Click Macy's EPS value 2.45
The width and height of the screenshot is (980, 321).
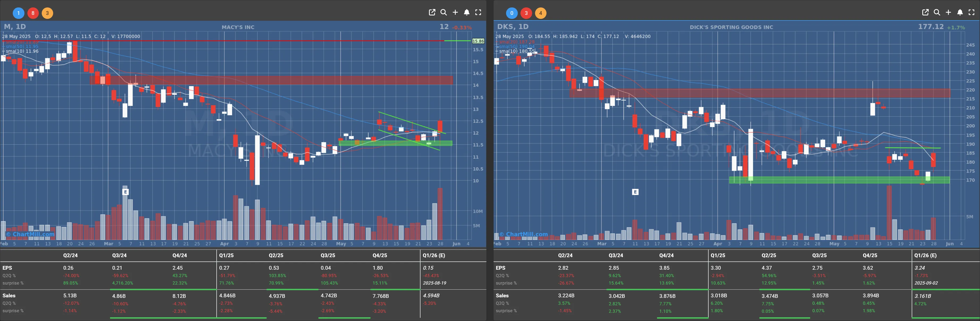(178, 268)
